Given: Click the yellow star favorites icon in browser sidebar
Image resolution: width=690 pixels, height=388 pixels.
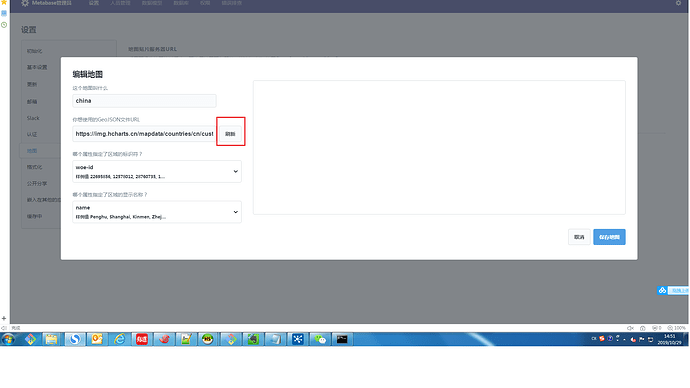Looking at the screenshot, I should pyautogui.click(x=4, y=2).
